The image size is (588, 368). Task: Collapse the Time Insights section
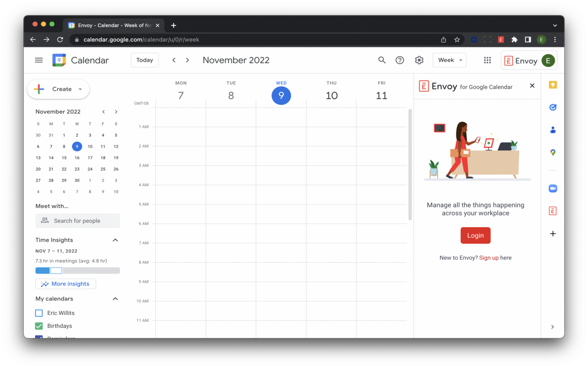[115, 240]
